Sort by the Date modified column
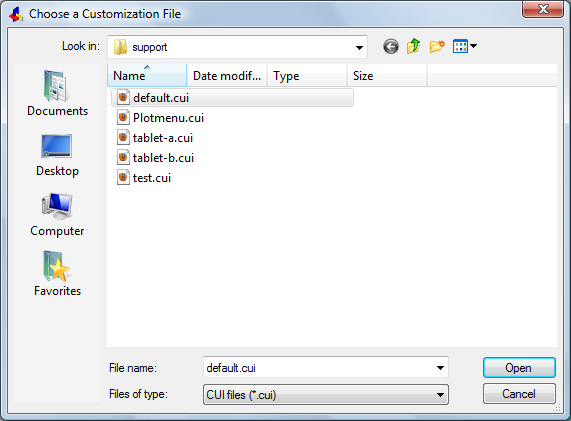571x421 pixels. tap(227, 75)
